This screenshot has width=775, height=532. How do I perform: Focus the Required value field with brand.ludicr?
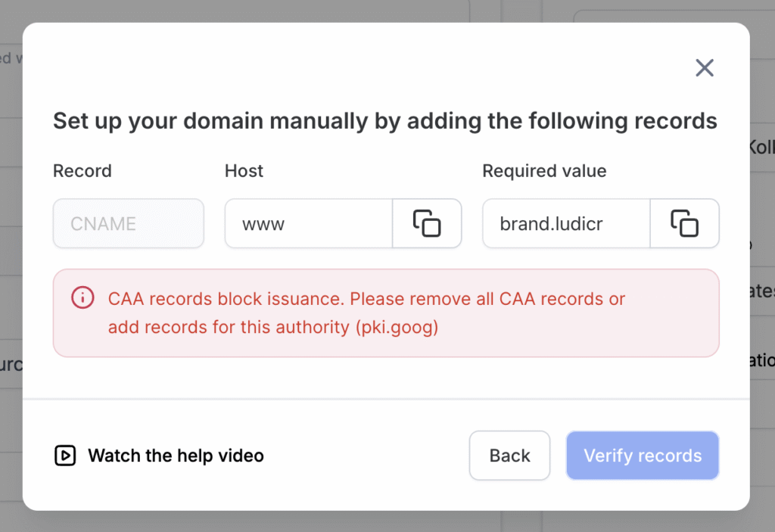[565, 223]
